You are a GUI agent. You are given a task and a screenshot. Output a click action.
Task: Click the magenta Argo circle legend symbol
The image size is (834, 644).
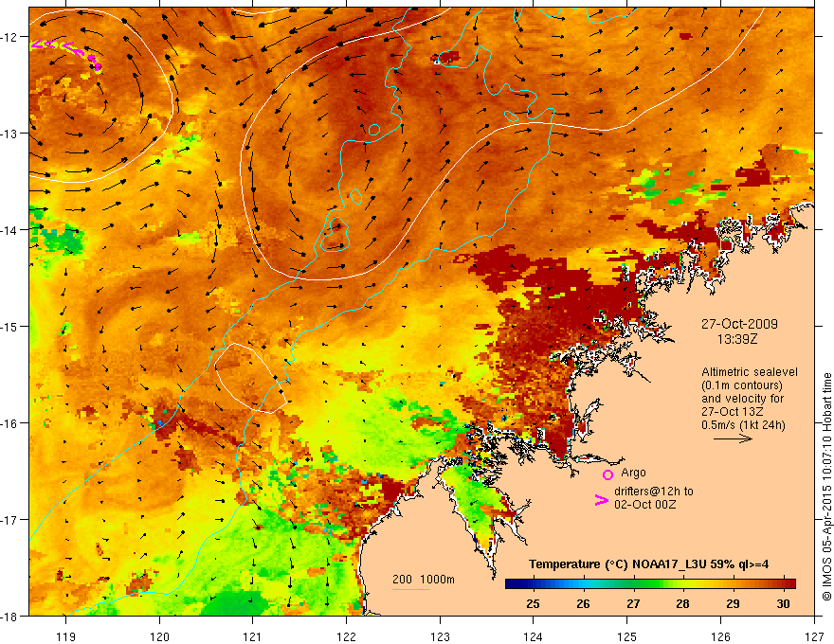[607, 474]
